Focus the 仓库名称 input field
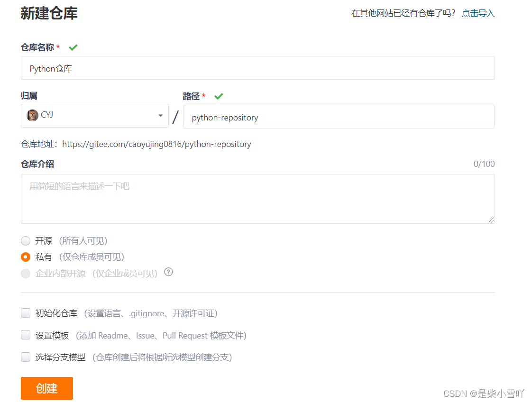Viewport: 532px width, 403px height. (x=258, y=68)
